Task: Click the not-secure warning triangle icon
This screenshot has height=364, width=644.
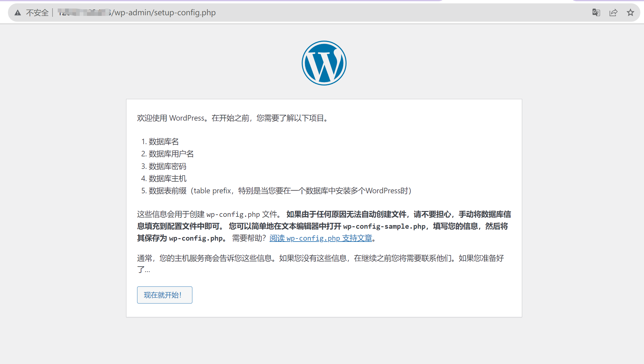Action: [x=18, y=13]
